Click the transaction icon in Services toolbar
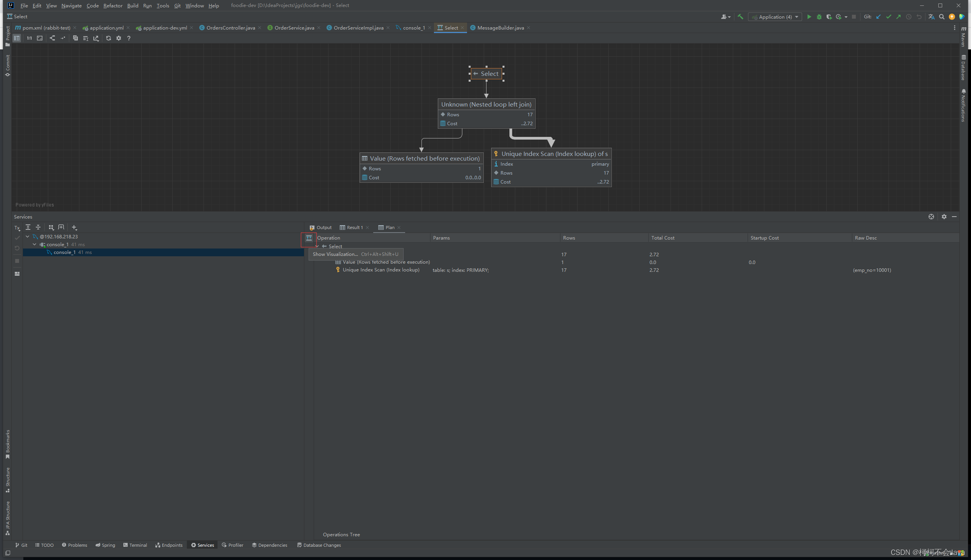The height and width of the screenshot is (560, 971). (x=17, y=227)
